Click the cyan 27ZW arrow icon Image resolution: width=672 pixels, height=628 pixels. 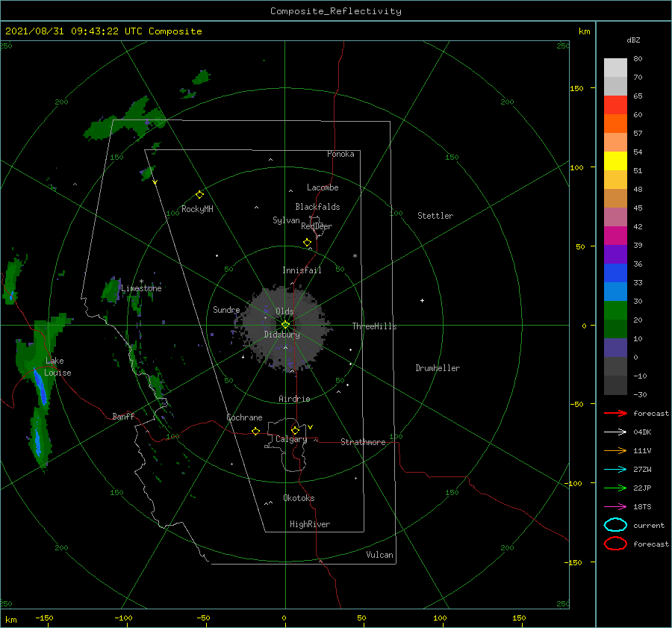point(615,470)
